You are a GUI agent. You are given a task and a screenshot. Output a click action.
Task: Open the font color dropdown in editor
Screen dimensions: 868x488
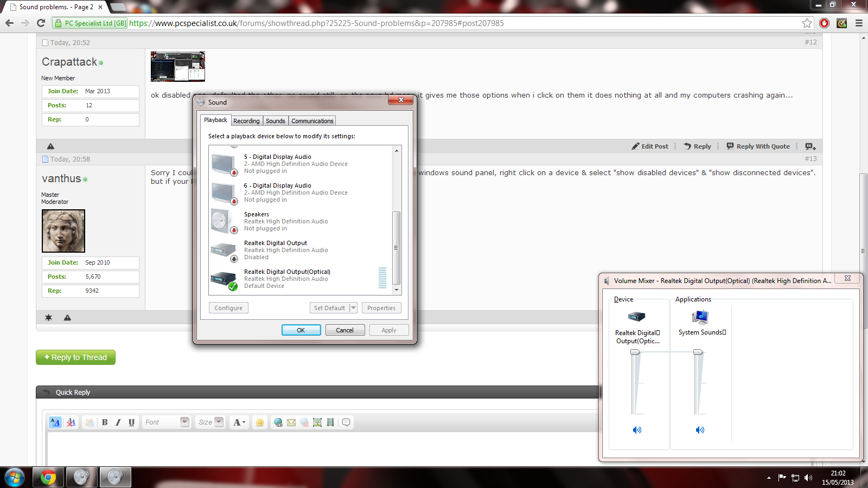pos(239,422)
